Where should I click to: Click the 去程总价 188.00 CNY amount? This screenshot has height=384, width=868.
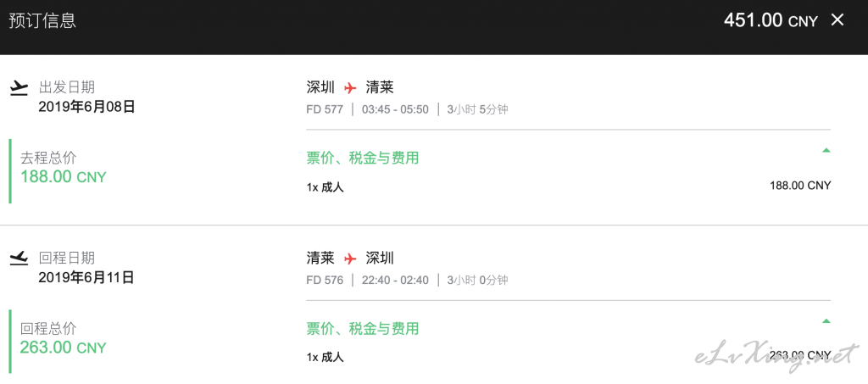click(63, 177)
